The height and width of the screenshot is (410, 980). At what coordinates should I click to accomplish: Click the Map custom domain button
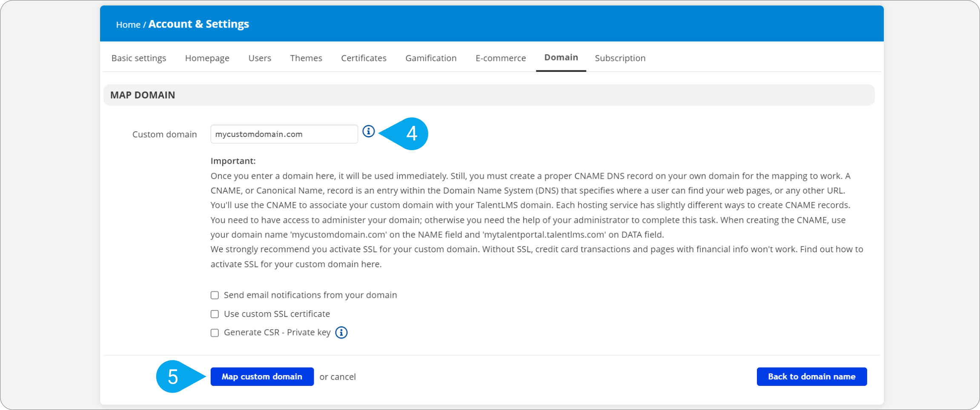262,376
